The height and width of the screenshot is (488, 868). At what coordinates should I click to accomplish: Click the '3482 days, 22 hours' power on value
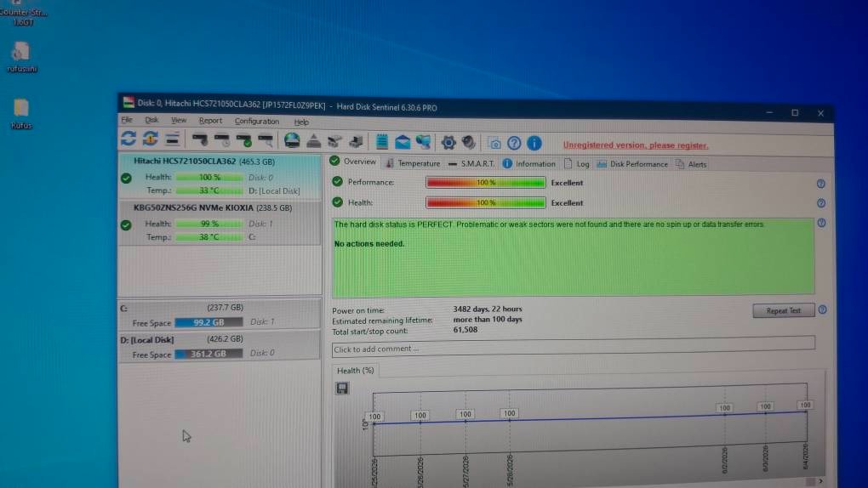(x=487, y=309)
